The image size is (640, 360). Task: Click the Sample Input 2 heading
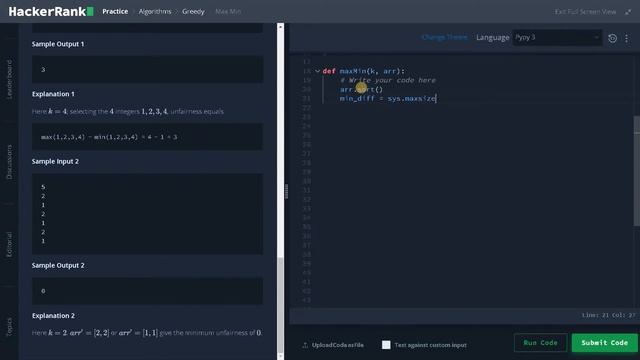click(55, 161)
